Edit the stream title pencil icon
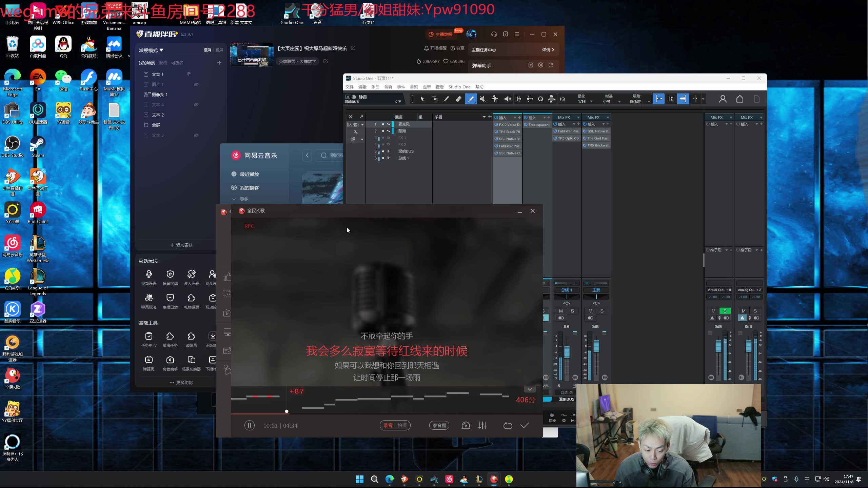Screen dimensions: 868x488 [353, 48]
